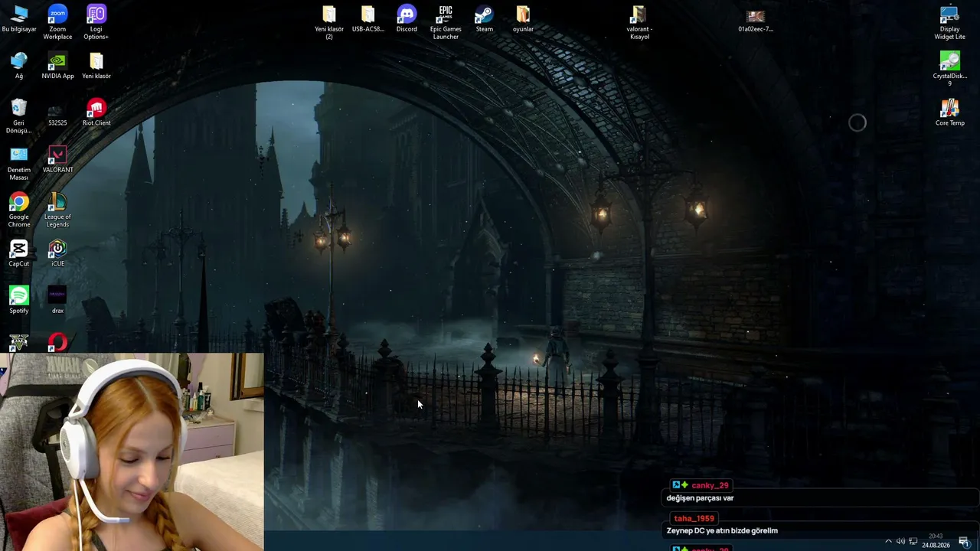980x551 pixels.
Task: Expand the hidden system tray icons
Action: 888,542
